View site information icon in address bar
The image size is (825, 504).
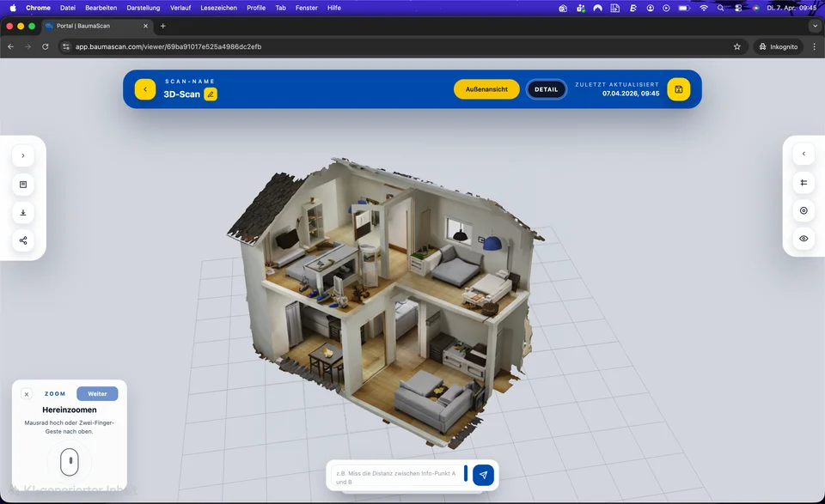pos(66,46)
